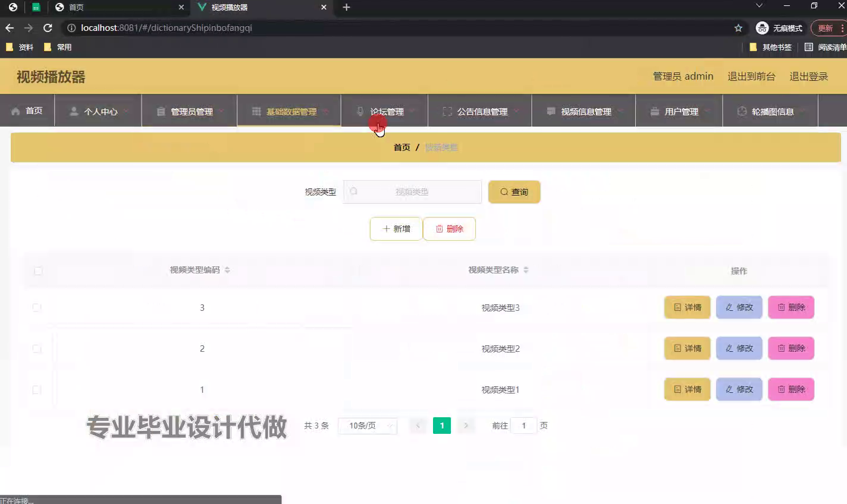
Task: Click 退出到前台 link in header
Action: tap(751, 76)
